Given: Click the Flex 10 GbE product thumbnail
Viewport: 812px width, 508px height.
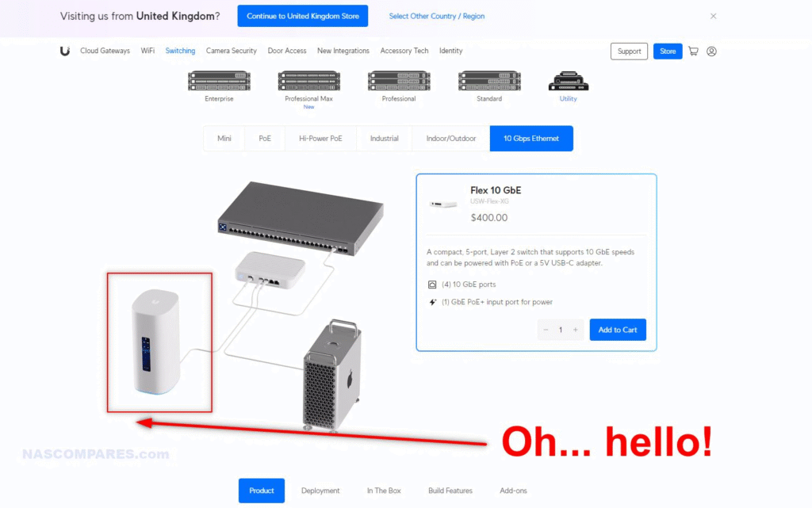Looking at the screenshot, I should pyautogui.click(x=443, y=204).
